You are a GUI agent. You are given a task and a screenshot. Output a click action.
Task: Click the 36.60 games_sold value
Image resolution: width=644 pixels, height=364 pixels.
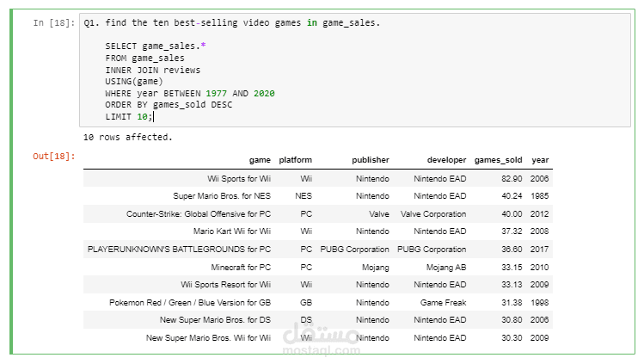coord(512,250)
